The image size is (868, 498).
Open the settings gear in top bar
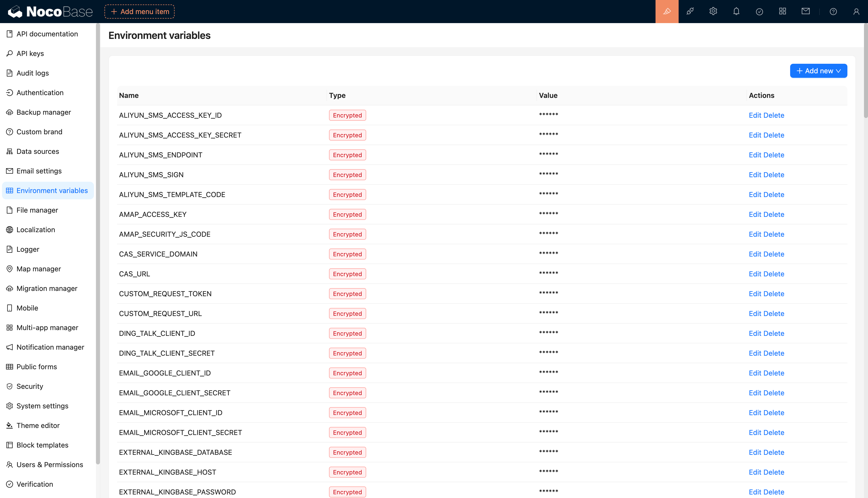[x=713, y=12]
